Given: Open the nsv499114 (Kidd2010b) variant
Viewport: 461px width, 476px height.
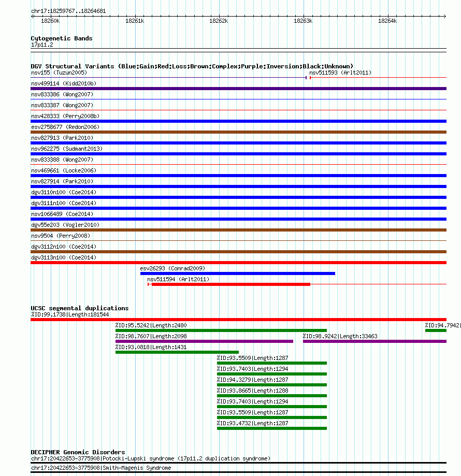Looking at the screenshot, I should point(64,83).
